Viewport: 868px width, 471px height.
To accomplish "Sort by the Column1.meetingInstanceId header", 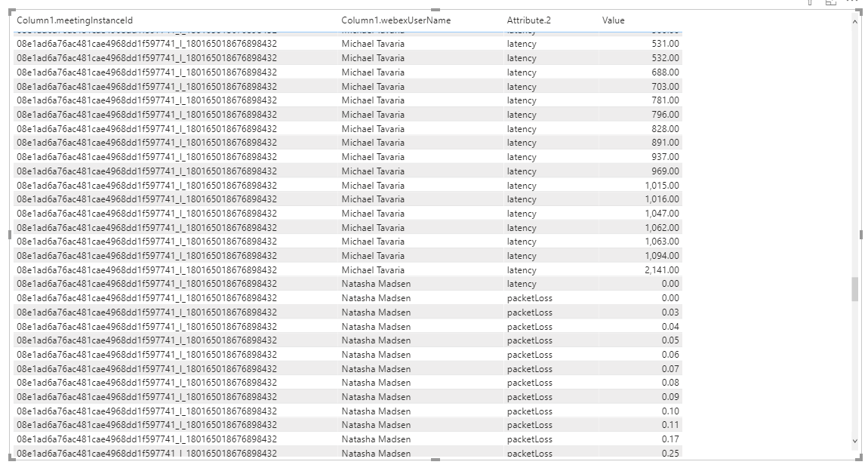I will 75,20.
